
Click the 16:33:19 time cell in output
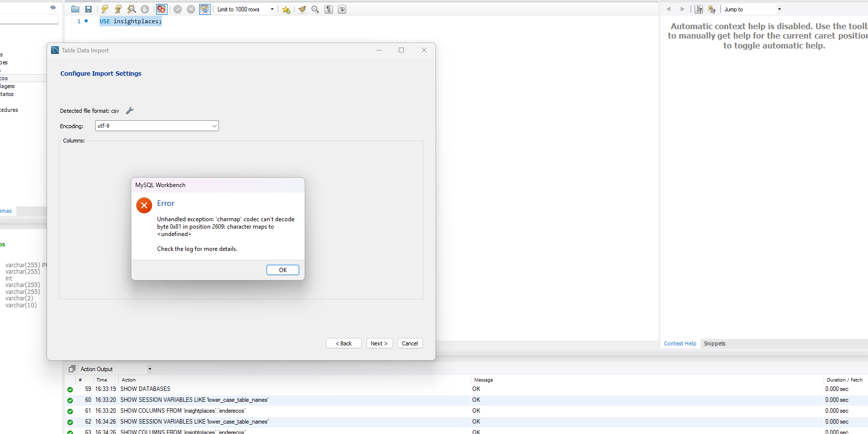click(106, 389)
